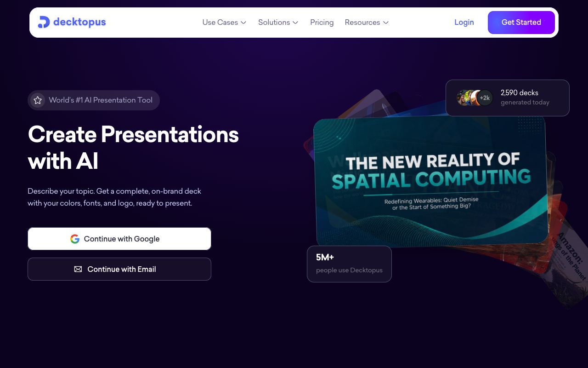Click the chevron beside Resources

[386, 23]
